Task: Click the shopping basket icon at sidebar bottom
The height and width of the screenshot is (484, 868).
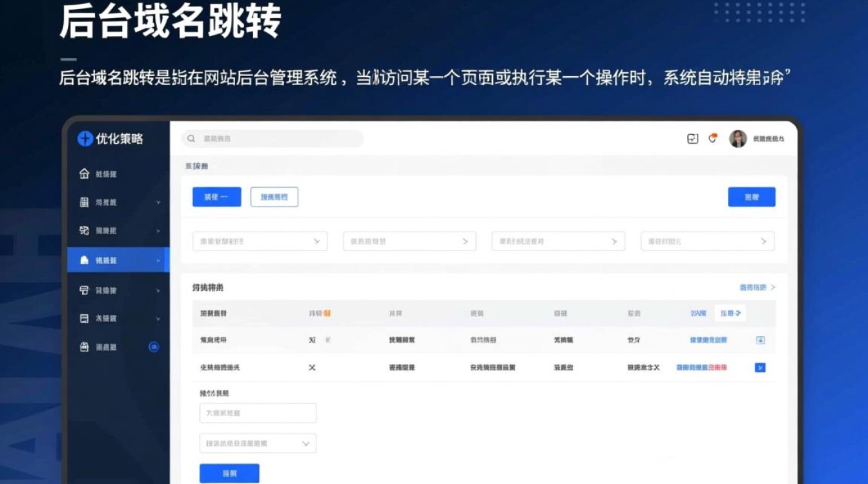Action: pyautogui.click(x=83, y=347)
